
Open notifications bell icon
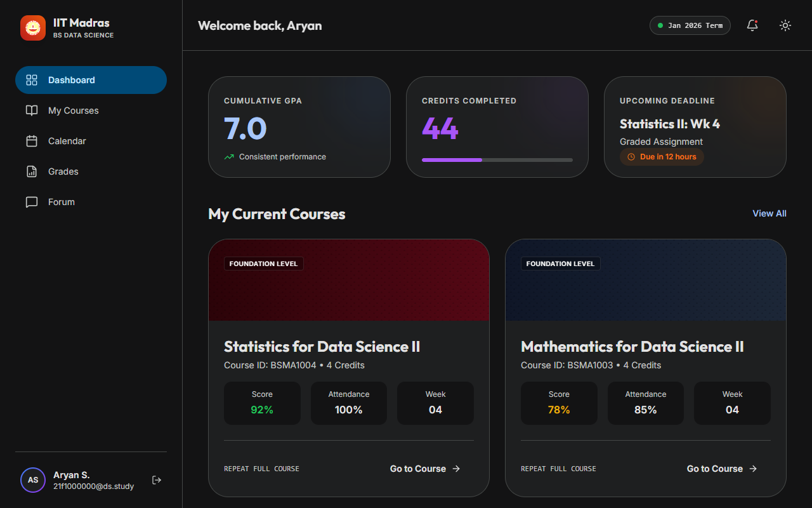click(x=752, y=25)
